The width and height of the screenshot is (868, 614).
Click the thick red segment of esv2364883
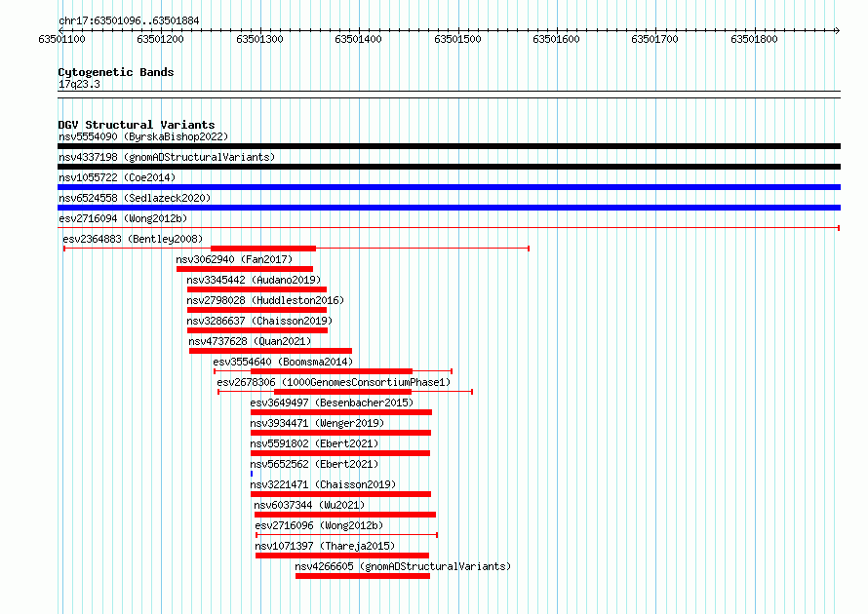click(263, 249)
